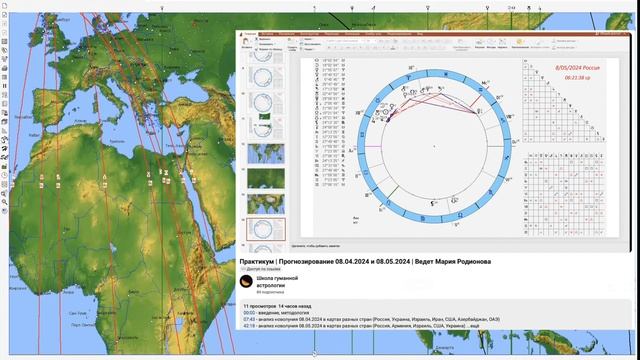This screenshot has height=360, width=640.
Task: Click the video title Практикум Прогнозирование
Action: pos(365,262)
